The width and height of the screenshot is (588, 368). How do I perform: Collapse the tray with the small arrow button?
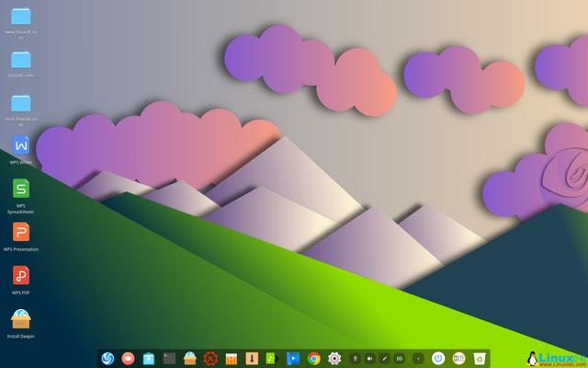(418, 359)
